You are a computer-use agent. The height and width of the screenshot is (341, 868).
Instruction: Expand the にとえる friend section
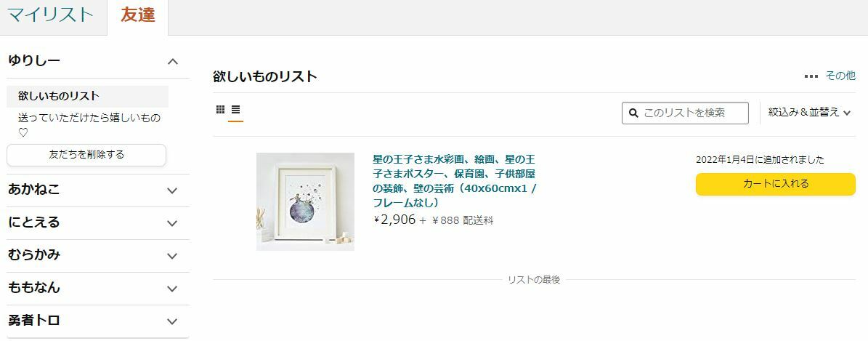tap(172, 223)
